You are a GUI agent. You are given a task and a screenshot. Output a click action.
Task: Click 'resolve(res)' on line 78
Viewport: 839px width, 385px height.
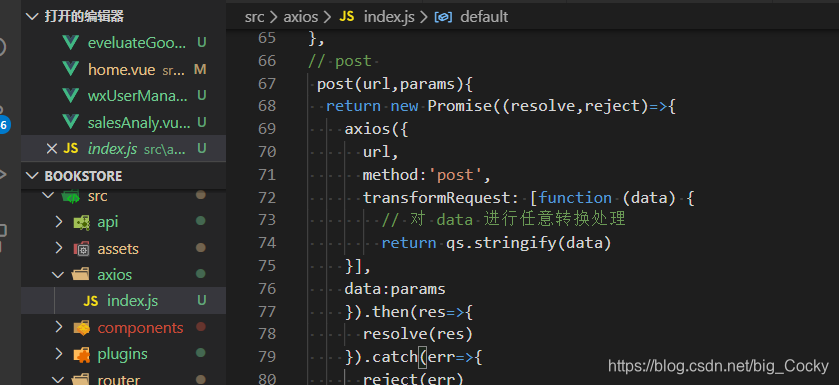418,334
